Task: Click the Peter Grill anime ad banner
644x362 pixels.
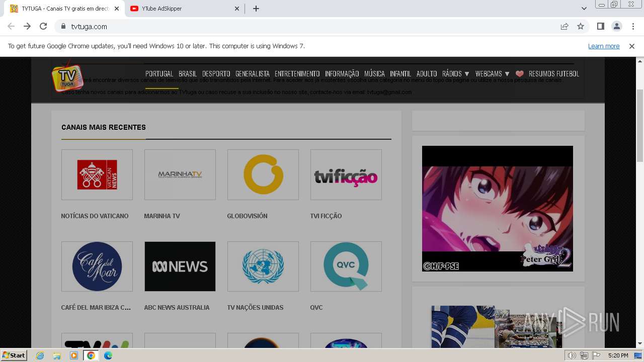Action: point(498,209)
